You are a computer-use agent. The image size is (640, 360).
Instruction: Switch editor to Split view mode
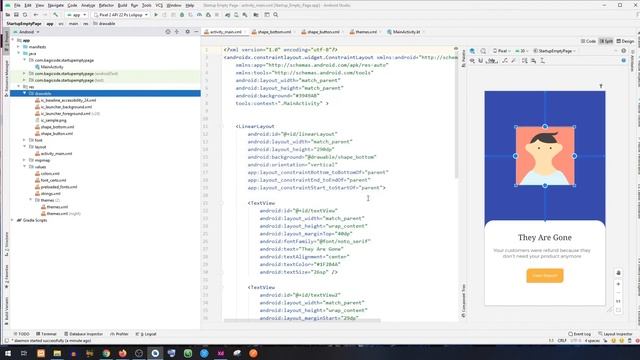pyautogui.click(x=606, y=41)
